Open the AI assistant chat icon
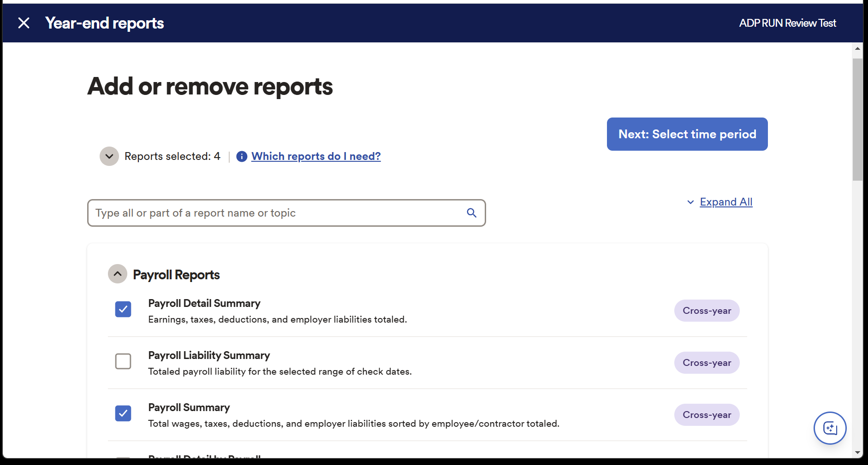This screenshot has width=868, height=465. (x=830, y=428)
